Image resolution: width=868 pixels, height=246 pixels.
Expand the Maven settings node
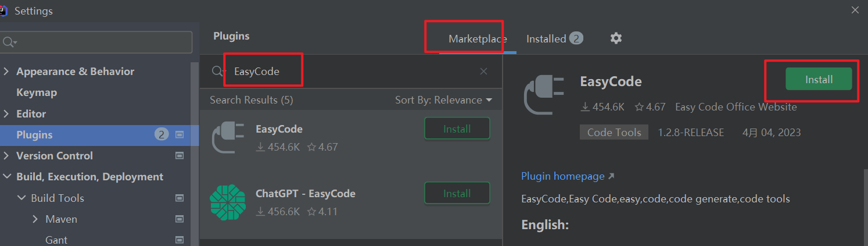[x=35, y=219]
